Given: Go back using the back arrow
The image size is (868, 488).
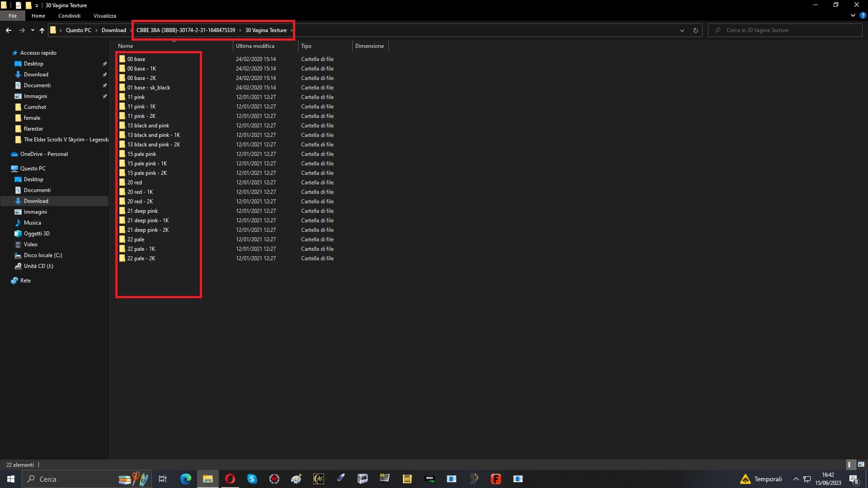Looking at the screenshot, I should click(9, 30).
